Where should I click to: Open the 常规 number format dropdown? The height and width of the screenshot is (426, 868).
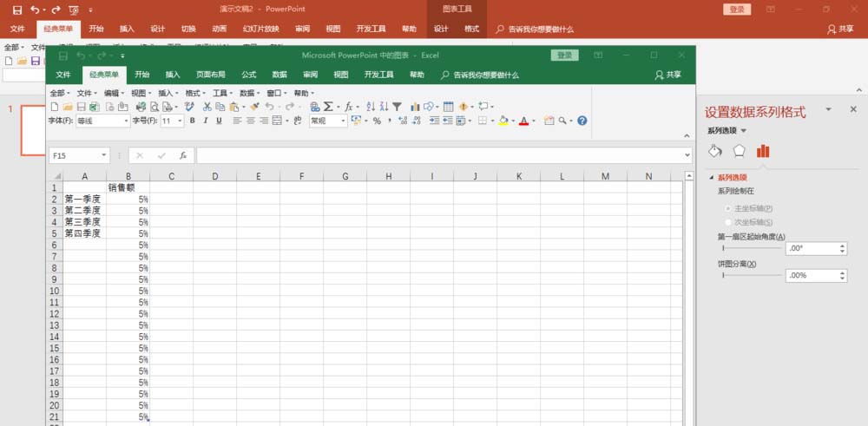coord(343,121)
